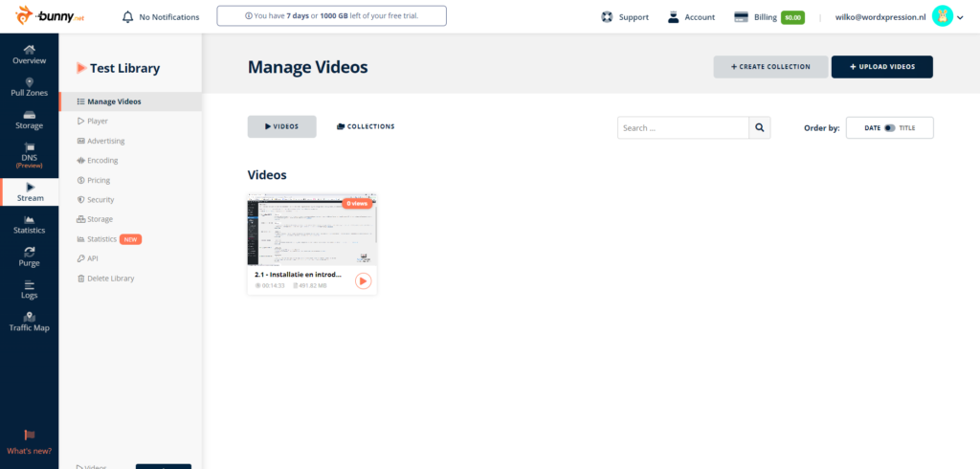Switch to the Videos tab

coord(282,126)
